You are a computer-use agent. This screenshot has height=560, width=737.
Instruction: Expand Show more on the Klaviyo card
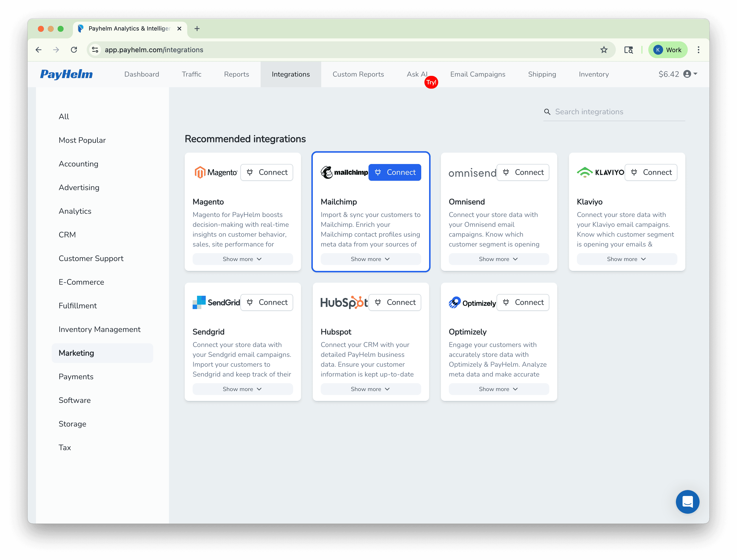tap(626, 259)
